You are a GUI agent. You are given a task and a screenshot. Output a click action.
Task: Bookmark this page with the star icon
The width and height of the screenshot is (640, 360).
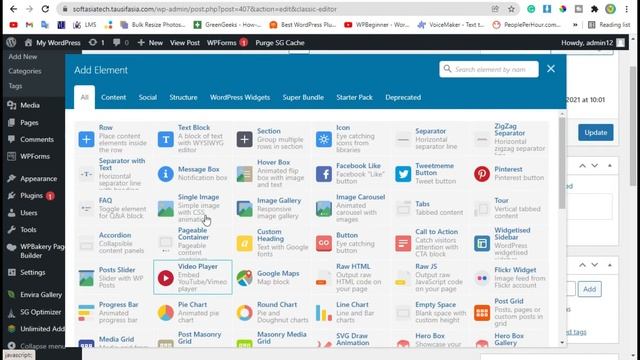coord(511,9)
